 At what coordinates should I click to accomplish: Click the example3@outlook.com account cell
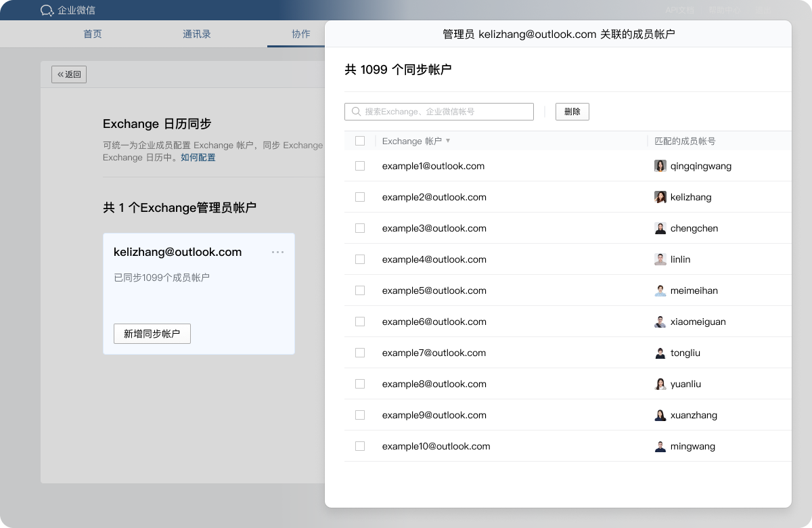434,228
